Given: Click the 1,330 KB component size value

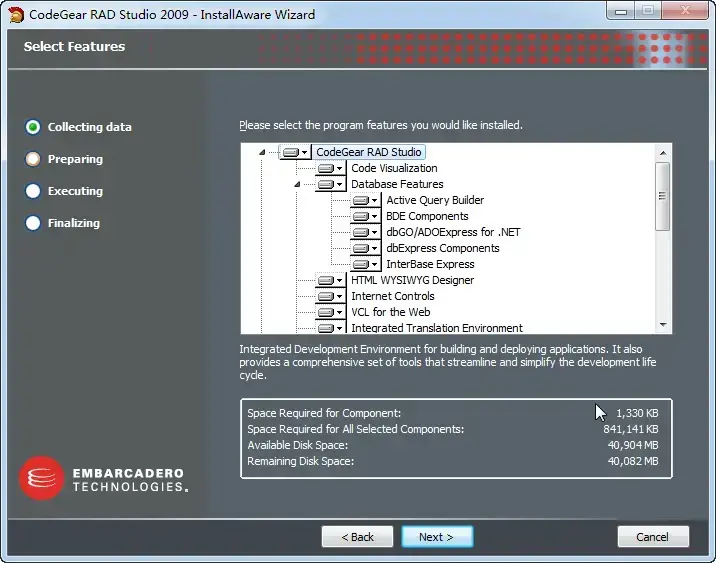Looking at the screenshot, I should 637,413.
